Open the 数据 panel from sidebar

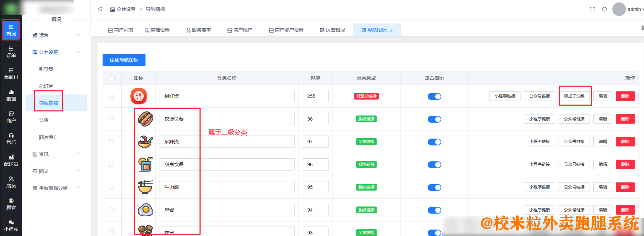(11, 96)
